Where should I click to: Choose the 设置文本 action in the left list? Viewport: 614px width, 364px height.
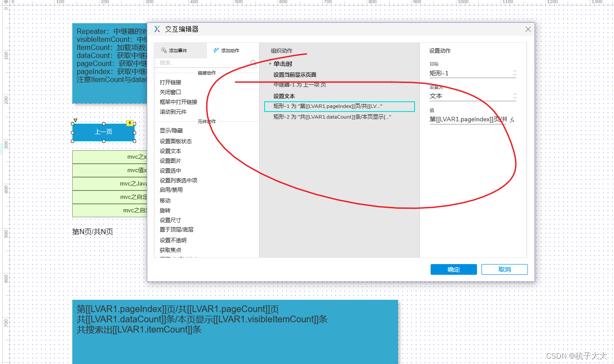170,151
